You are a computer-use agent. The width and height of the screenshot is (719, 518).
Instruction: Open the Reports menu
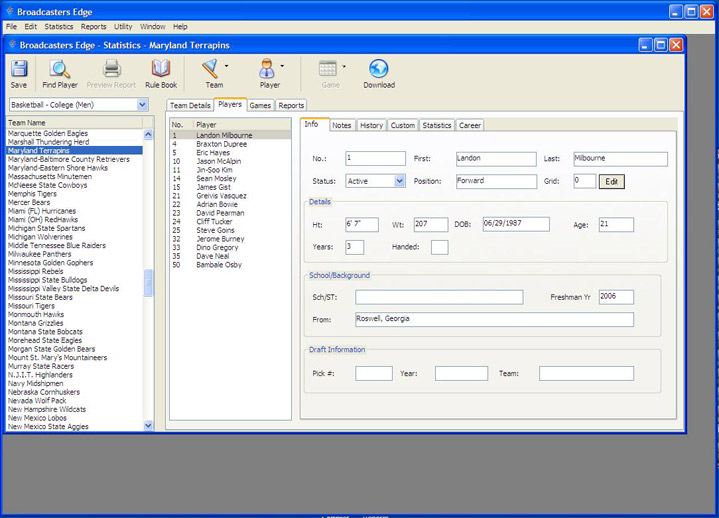coord(94,27)
